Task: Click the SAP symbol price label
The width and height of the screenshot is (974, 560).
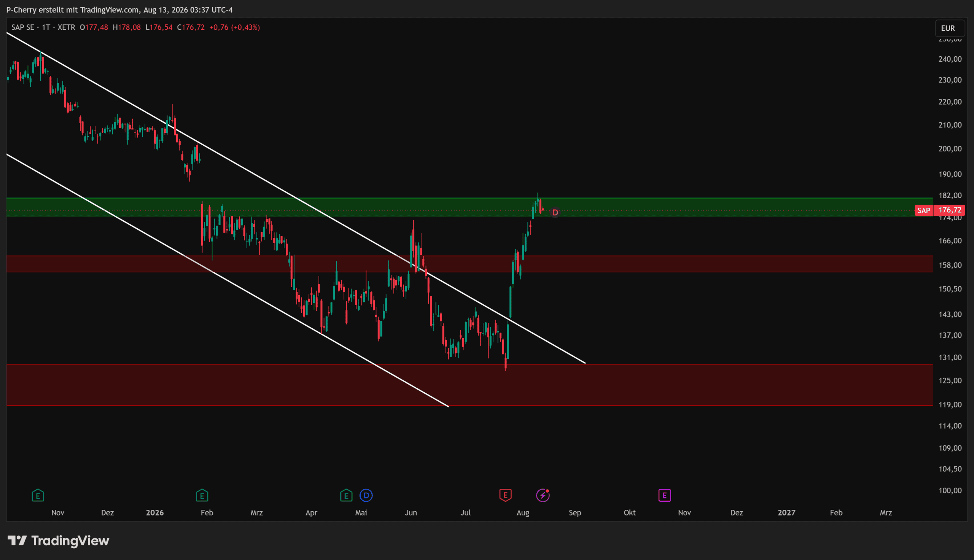Action: (924, 210)
